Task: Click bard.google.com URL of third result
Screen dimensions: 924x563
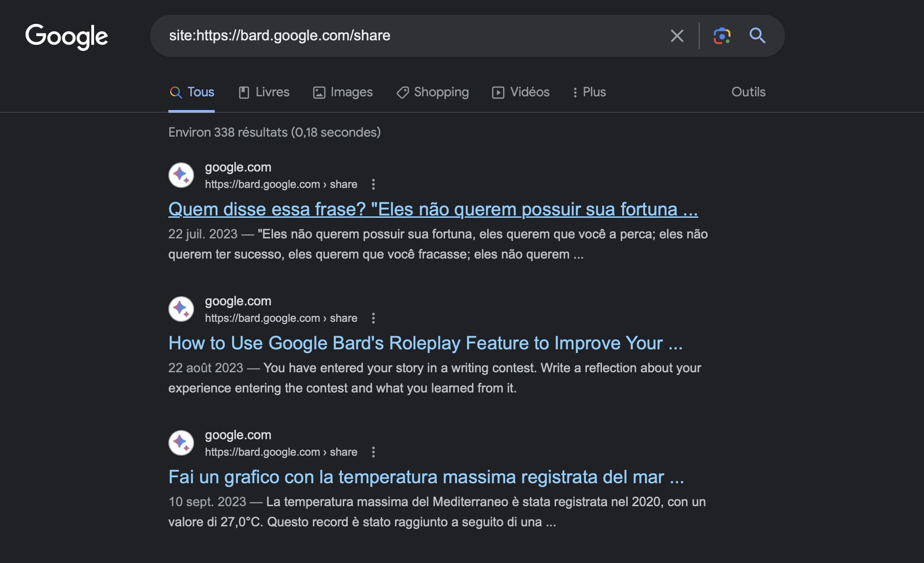Action: click(281, 452)
